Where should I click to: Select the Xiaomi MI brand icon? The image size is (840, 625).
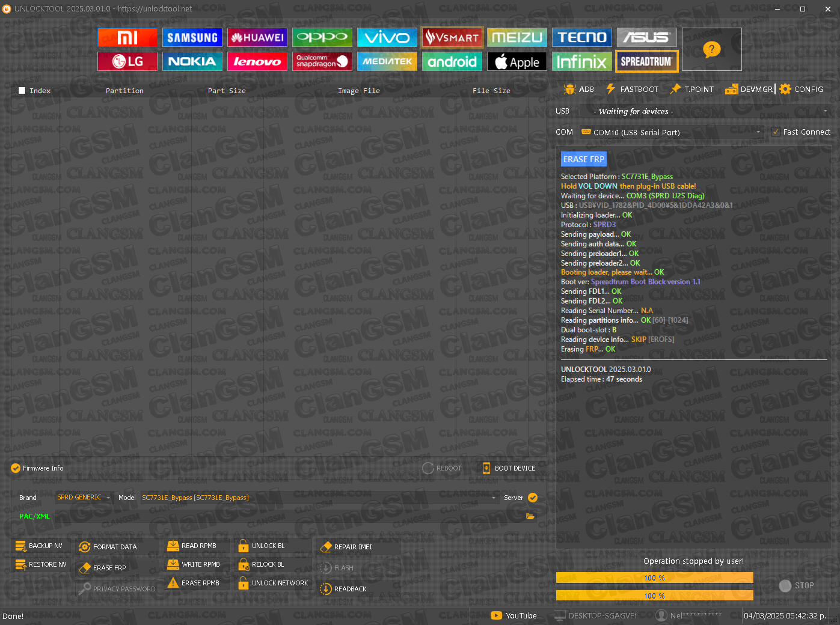point(127,37)
